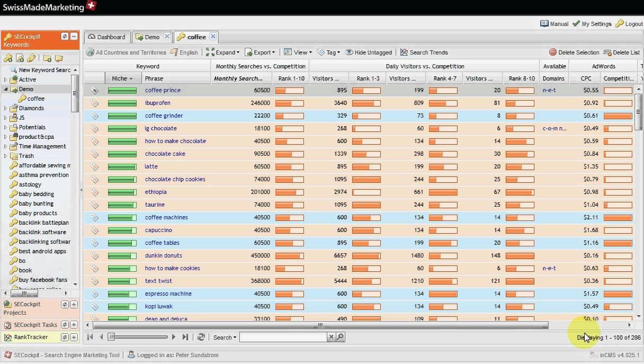Click the search magnifier icon next to the search box
644x364 pixels.
340,337
